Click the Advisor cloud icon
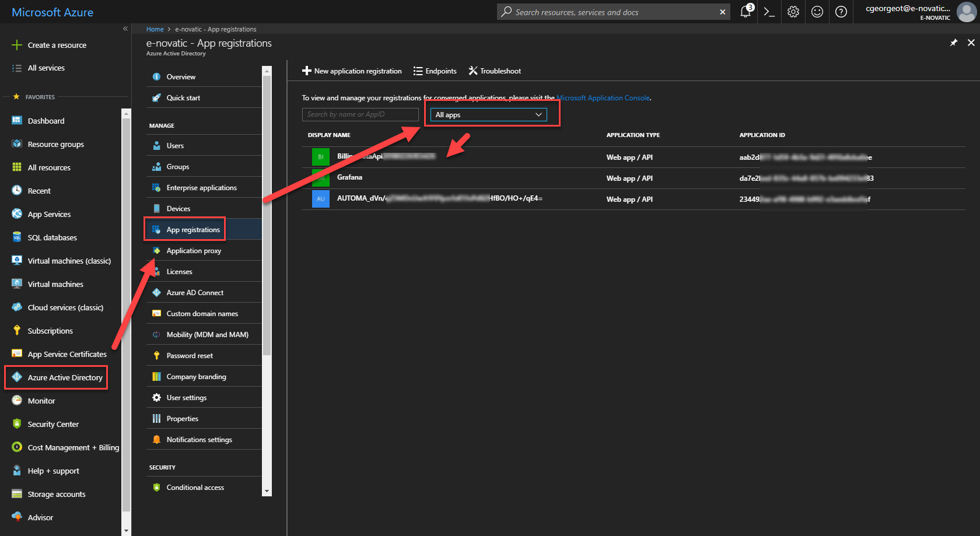This screenshot has width=980, height=536. coord(17,517)
